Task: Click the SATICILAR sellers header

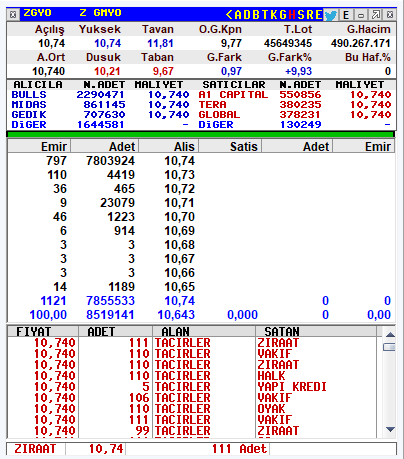Action: tap(234, 85)
